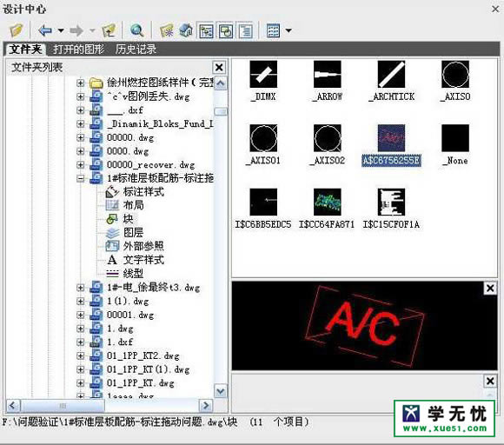Click the Up one level folder icon

(x=109, y=30)
